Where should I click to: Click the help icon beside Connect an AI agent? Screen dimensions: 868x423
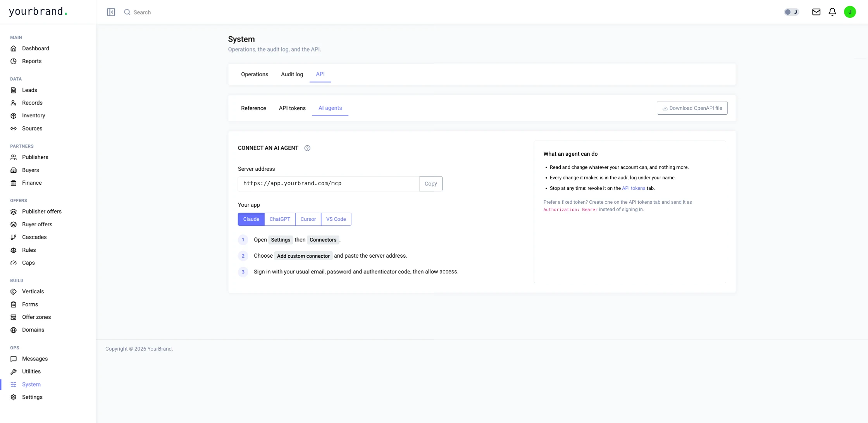(x=307, y=148)
